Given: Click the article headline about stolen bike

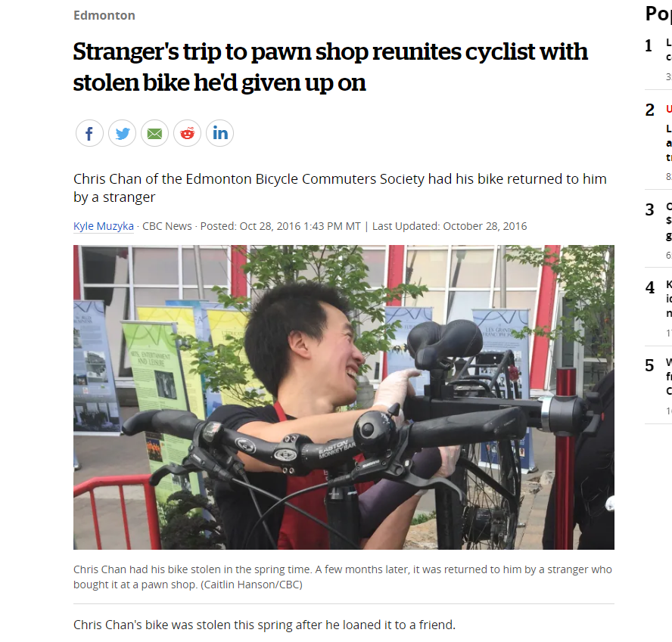Looking at the screenshot, I should (x=330, y=67).
